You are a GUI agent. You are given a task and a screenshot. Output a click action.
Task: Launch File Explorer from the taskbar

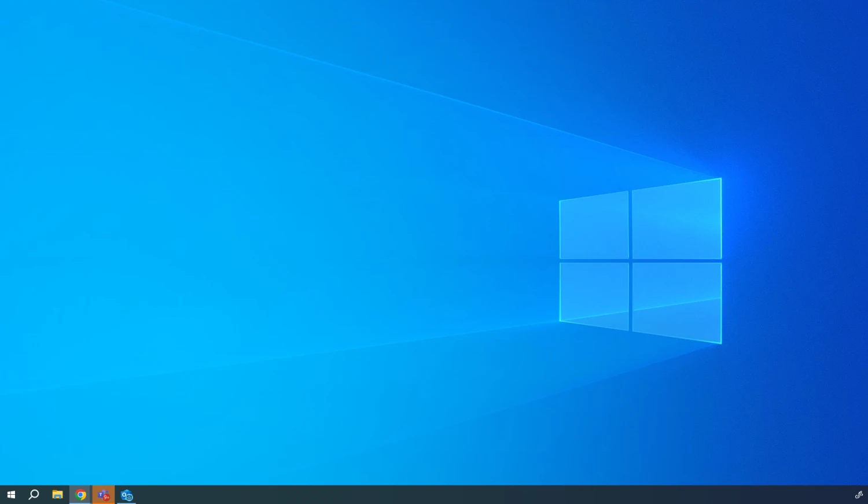[57, 495]
